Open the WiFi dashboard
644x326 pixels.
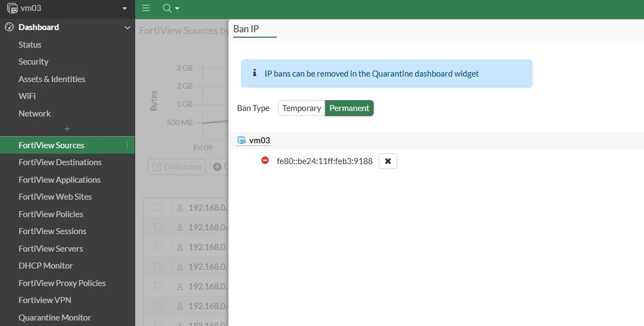[x=27, y=96]
